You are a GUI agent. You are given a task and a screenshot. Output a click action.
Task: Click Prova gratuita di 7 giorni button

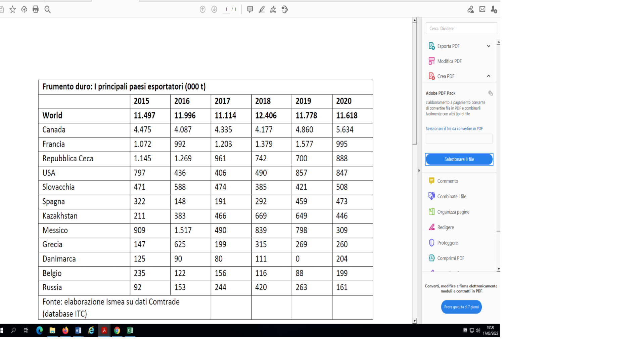(x=461, y=307)
